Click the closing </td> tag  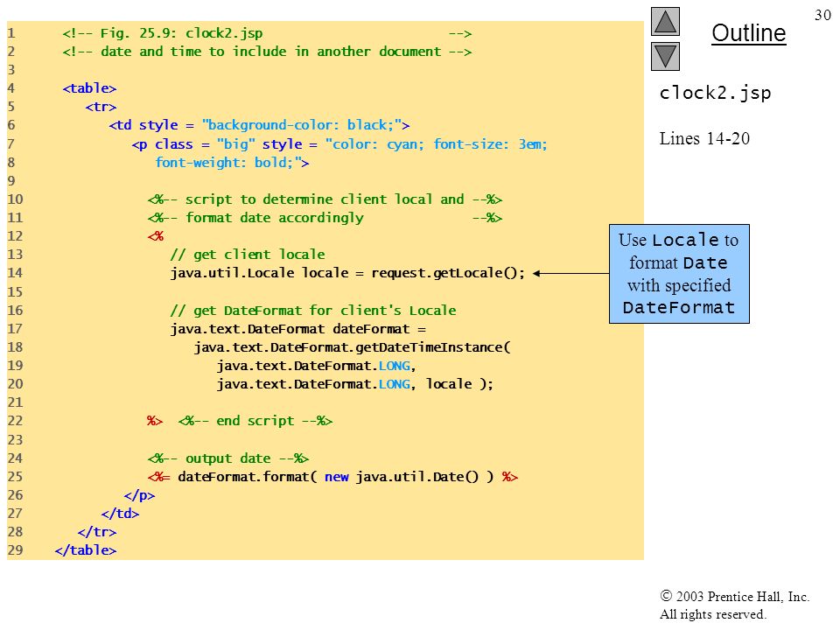pyautogui.click(x=120, y=514)
